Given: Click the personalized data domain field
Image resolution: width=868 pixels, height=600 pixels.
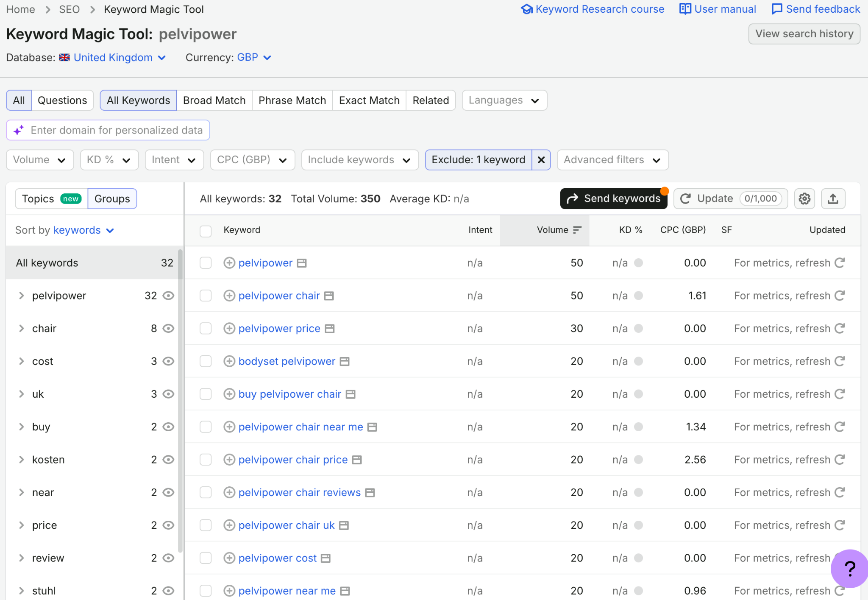Looking at the screenshot, I should (108, 130).
